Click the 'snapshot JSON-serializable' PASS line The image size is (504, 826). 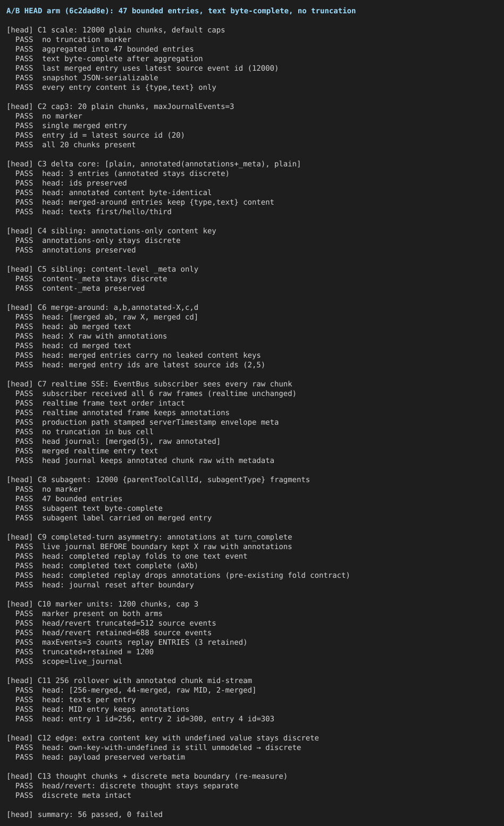coord(87,78)
